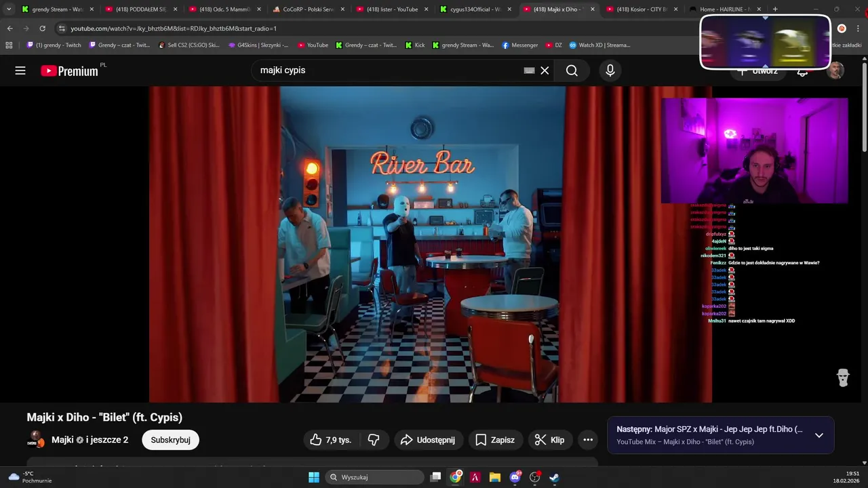868x488 pixels.
Task: Click the video player area
Action: pyautogui.click(x=431, y=244)
